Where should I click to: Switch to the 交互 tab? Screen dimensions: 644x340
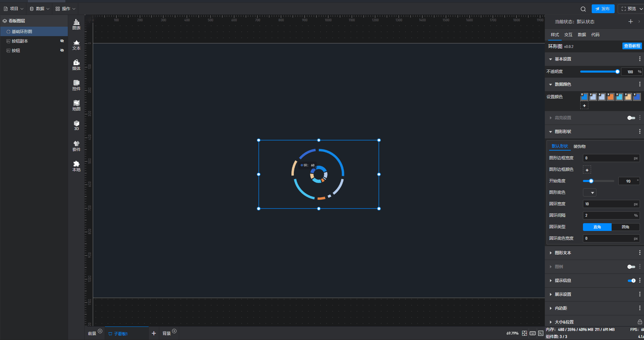pos(568,35)
